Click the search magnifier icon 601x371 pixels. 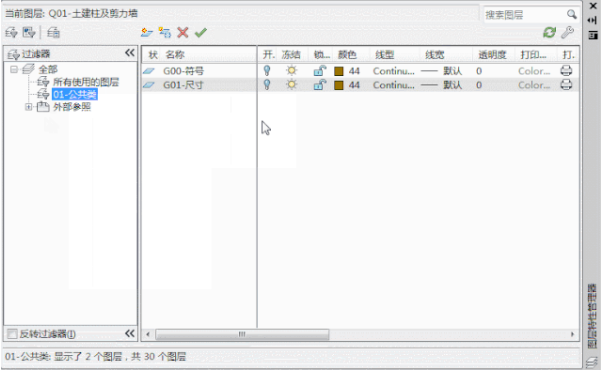click(x=571, y=15)
